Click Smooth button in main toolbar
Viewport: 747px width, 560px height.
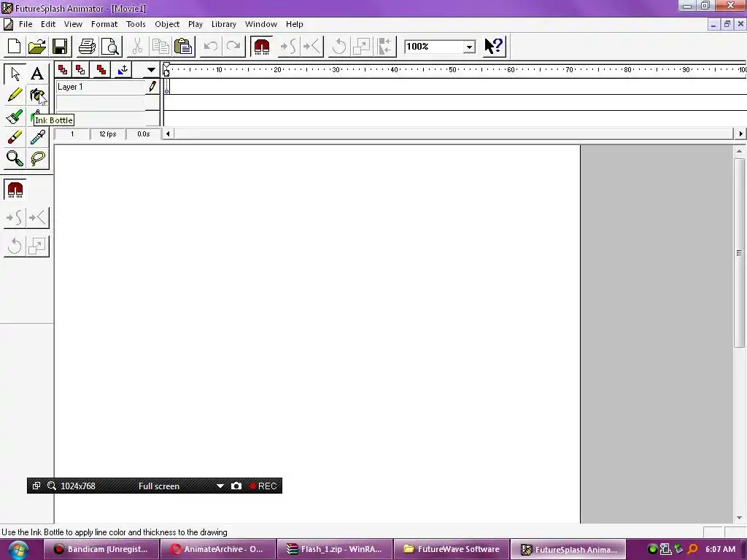(x=289, y=46)
